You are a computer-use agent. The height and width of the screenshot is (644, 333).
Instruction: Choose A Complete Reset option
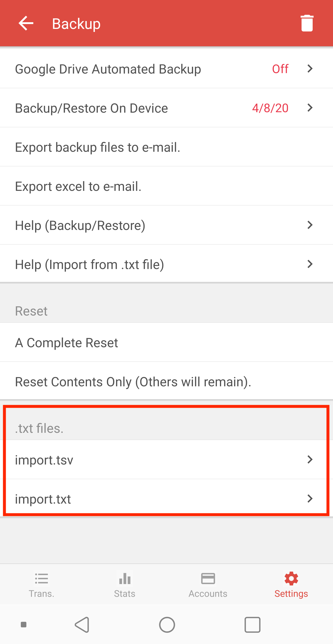(x=166, y=342)
